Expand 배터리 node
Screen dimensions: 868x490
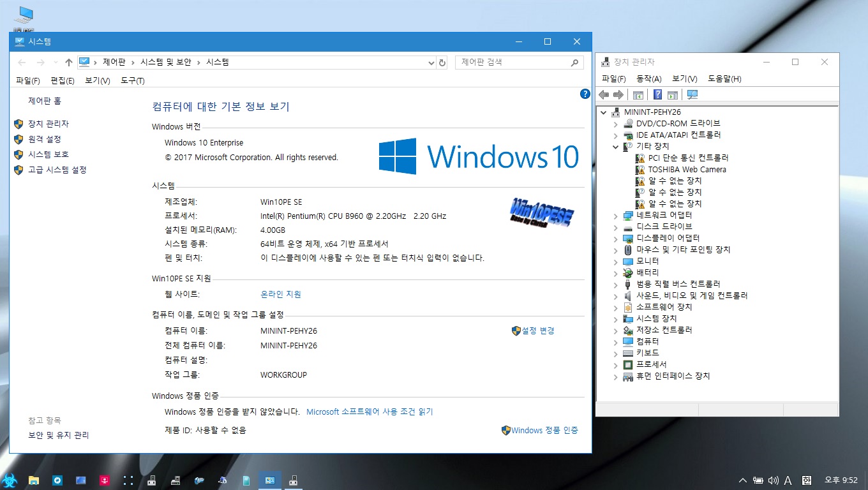click(615, 273)
